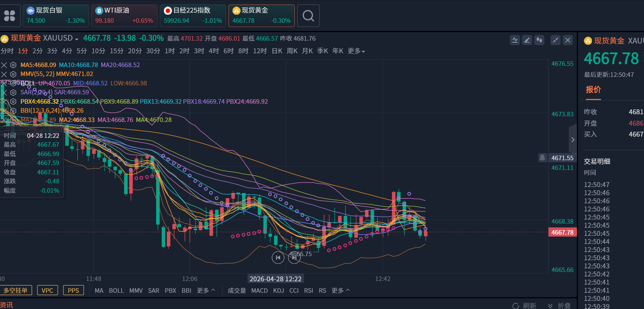The image size is (644, 309).
Task: Open the search magnifier in top bar
Action: pos(308,16)
